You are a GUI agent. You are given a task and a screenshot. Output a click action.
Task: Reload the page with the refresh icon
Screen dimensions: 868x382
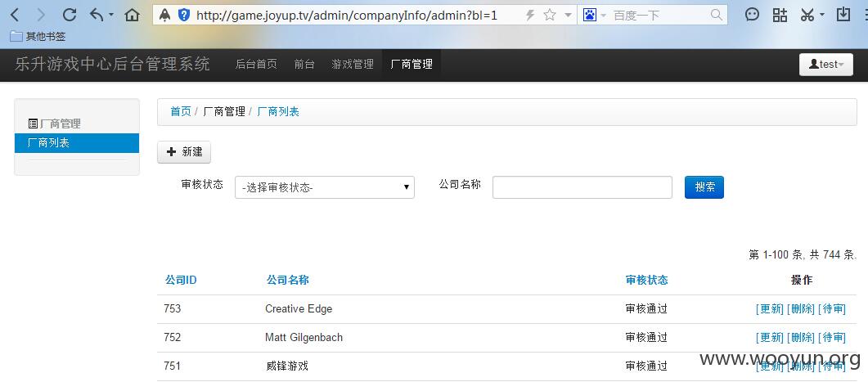coord(70,15)
